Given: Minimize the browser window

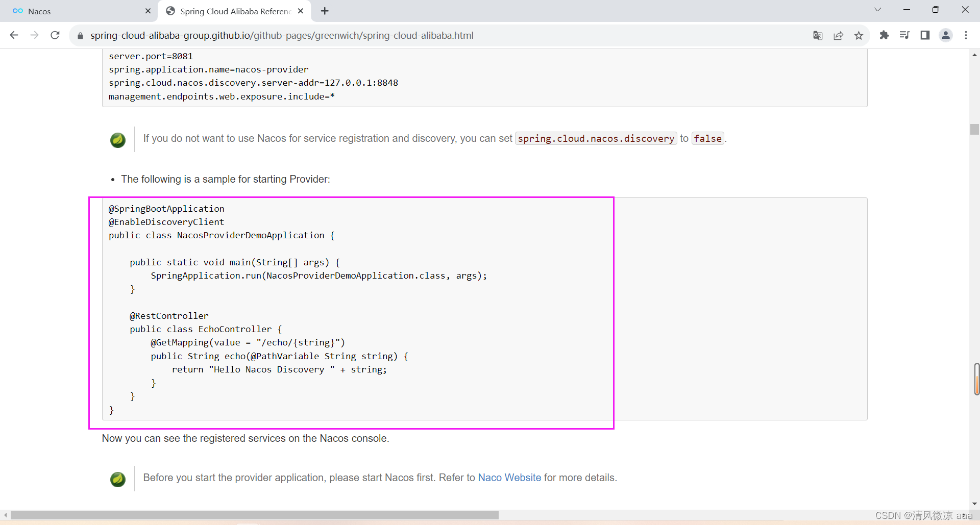Looking at the screenshot, I should coord(906,10).
